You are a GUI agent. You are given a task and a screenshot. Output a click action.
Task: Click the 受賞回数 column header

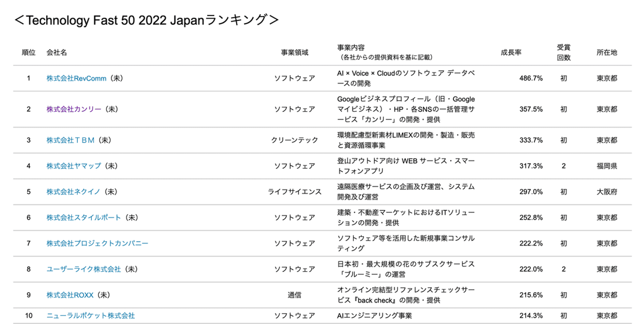[563, 52]
